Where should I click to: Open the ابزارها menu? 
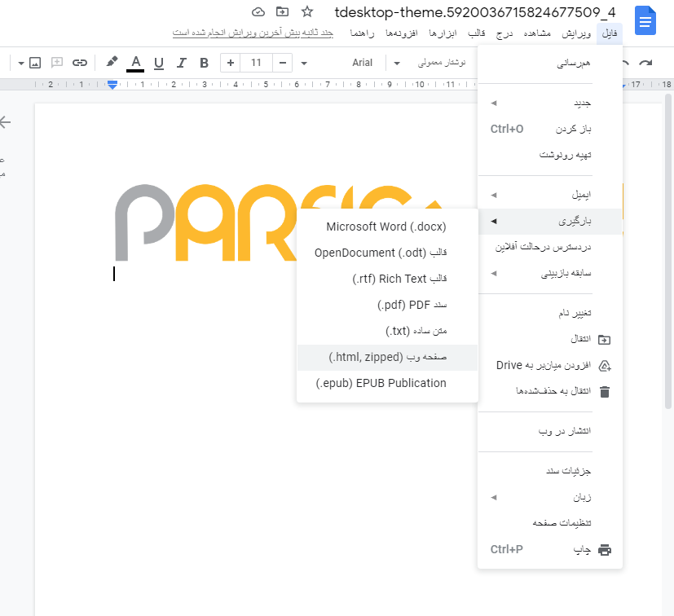pyautogui.click(x=443, y=33)
